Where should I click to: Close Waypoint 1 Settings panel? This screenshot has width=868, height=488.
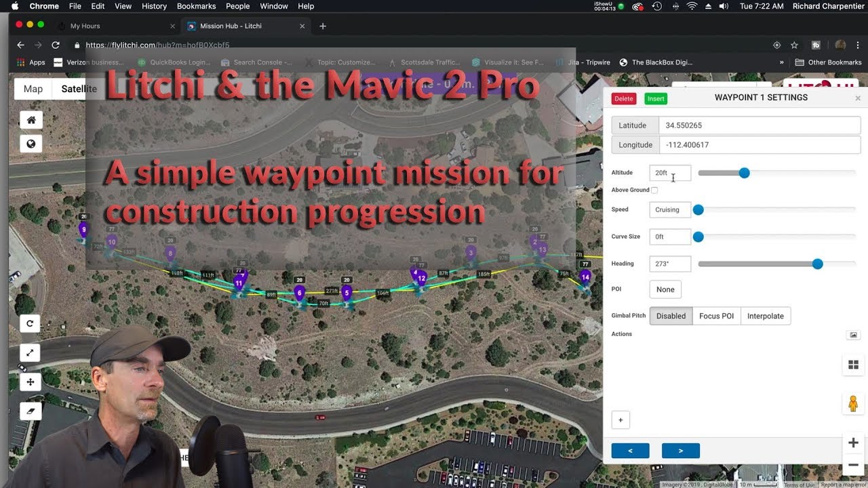click(858, 98)
